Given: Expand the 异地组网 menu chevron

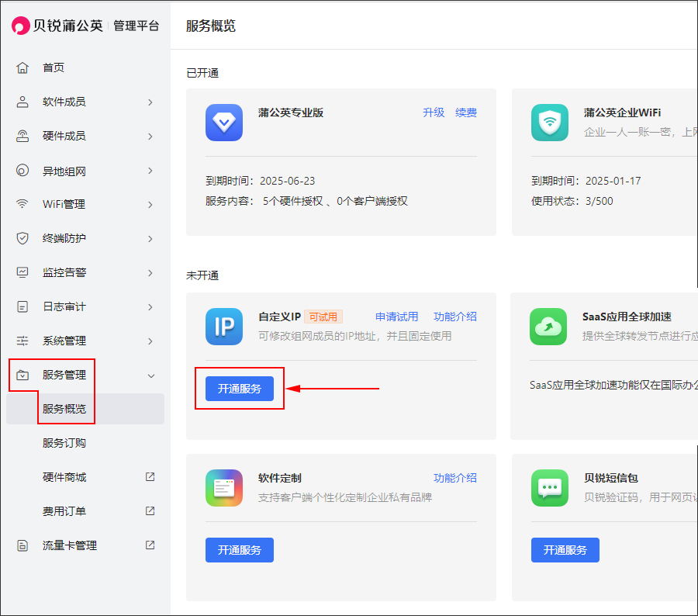Looking at the screenshot, I should [x=150, y=171].
